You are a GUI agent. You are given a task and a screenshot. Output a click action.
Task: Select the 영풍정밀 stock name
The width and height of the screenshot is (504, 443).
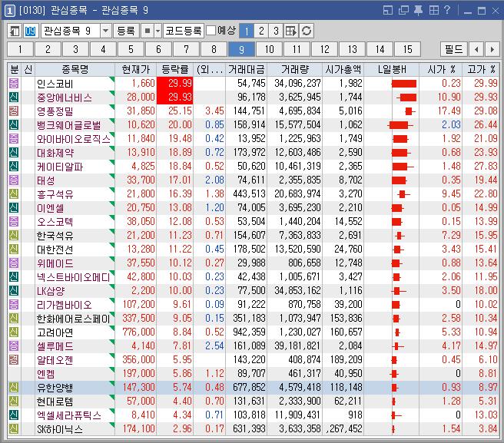(x=55, y=111)
